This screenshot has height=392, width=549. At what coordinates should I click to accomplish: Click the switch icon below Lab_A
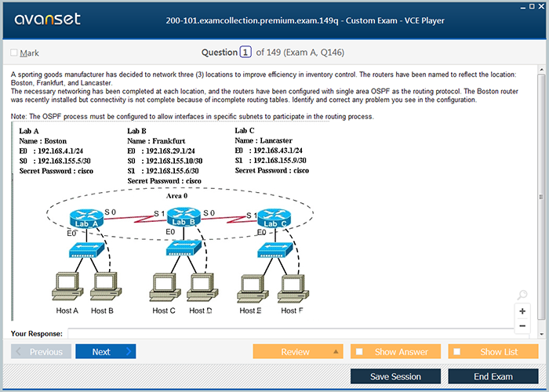click(x=86, y=250)
